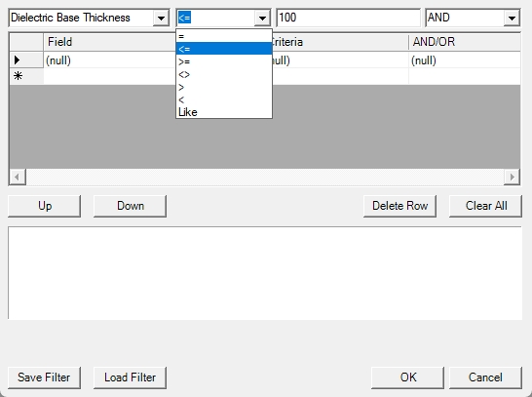The width and height of the screenshot is (532, 397).
Task: Click Save Filter button
Action: click(45, 377)
